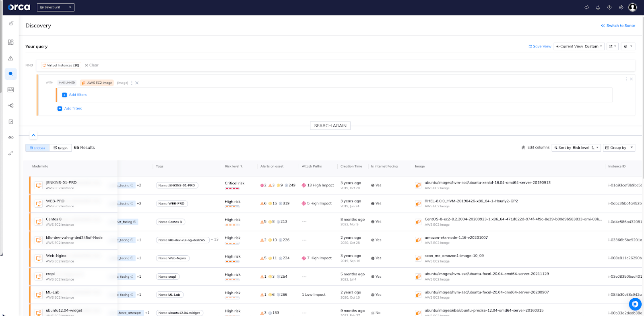Click the 1 Low Impact text for ML-Lab
644x316 pixels.
(x=314, y=295)
